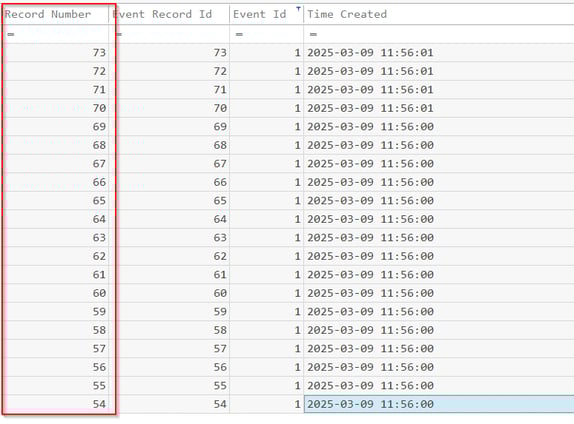Select Event Id value in record 72 row
Image resolution: width=574 pixels, height=424 pixels.
pyautogui.click(x=266, y=71)
